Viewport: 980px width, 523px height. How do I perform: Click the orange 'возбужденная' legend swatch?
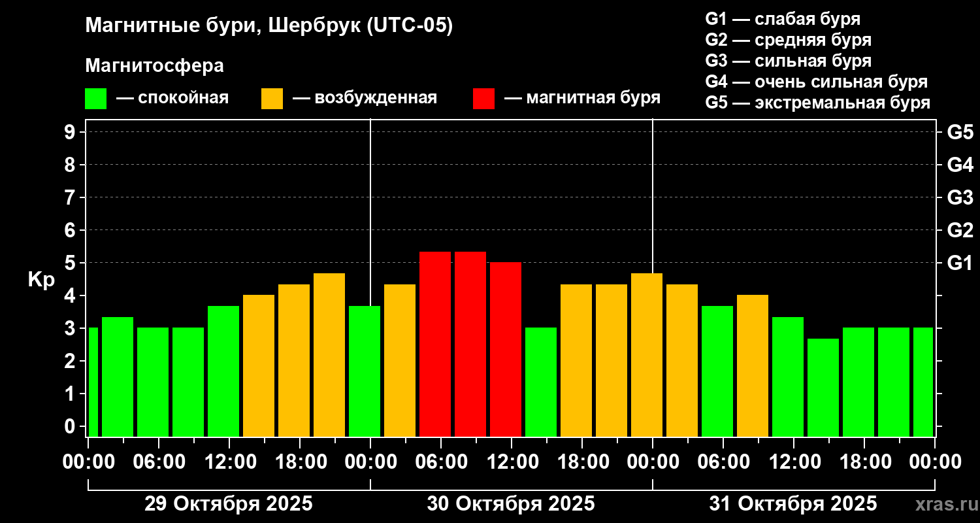click(272, 99)
